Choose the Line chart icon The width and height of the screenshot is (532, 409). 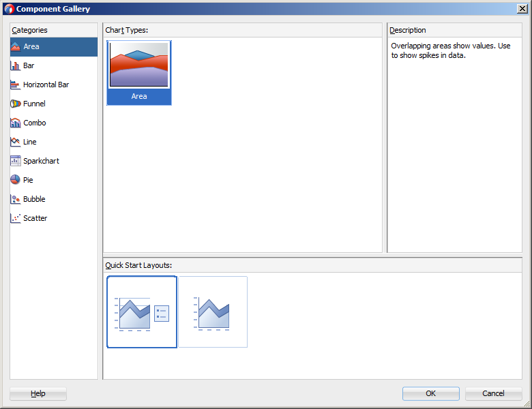(x=16, y=142)
